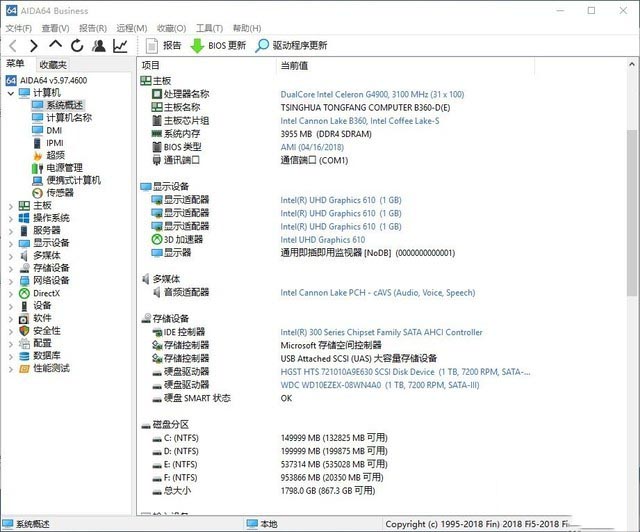The width and height of the screenshot is (640, 532).
Task: Open the HGST HTS721010A9E630 disk link
Action: (x=405, y=372)
